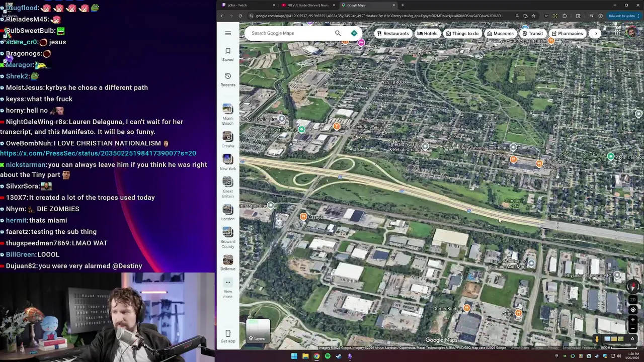Click the Privacy footer link

pyautogui.click(x=552, y=347)
